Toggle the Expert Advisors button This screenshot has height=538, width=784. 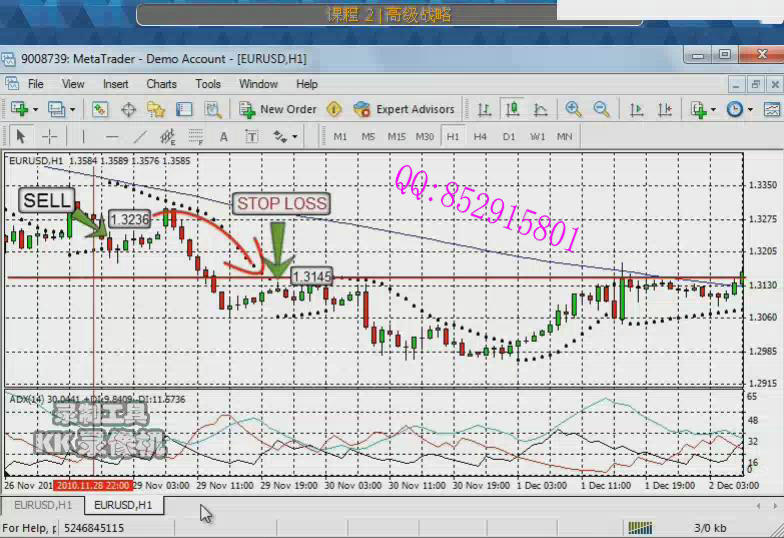click(x=405, y=109)
